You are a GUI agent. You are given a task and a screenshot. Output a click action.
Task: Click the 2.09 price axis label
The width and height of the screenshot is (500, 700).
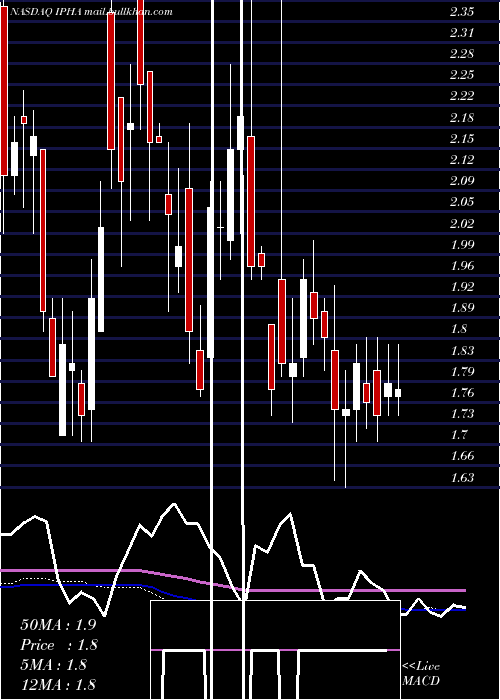click(x=462, y=181)
